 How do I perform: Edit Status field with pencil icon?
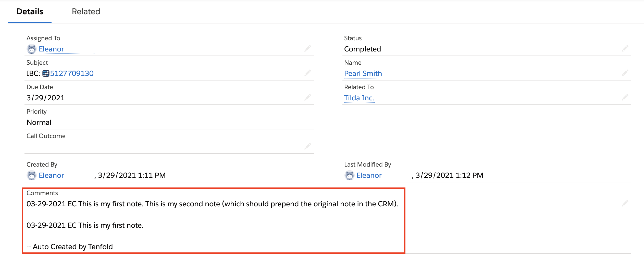[x=625, y=48]
